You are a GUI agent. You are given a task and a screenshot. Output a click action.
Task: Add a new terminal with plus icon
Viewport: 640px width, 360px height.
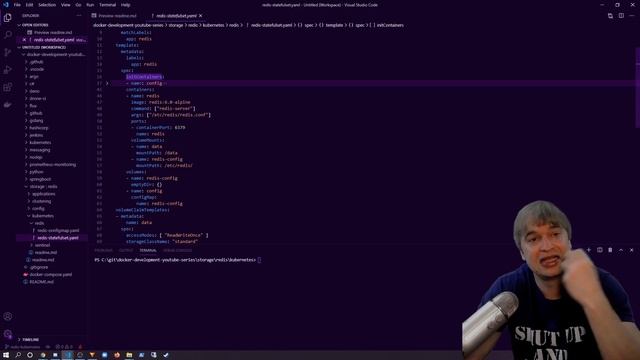pyautogui.click(x=589, y=250)
